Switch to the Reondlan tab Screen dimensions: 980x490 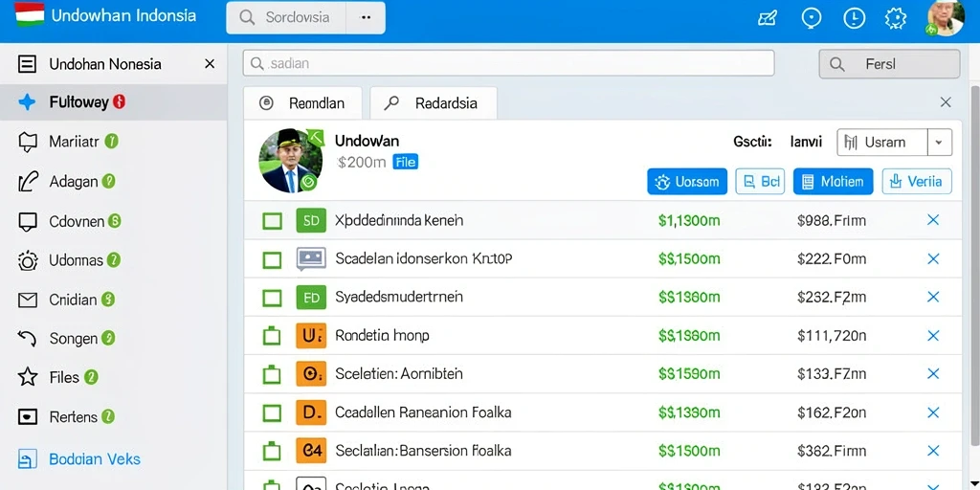point(302,103)
